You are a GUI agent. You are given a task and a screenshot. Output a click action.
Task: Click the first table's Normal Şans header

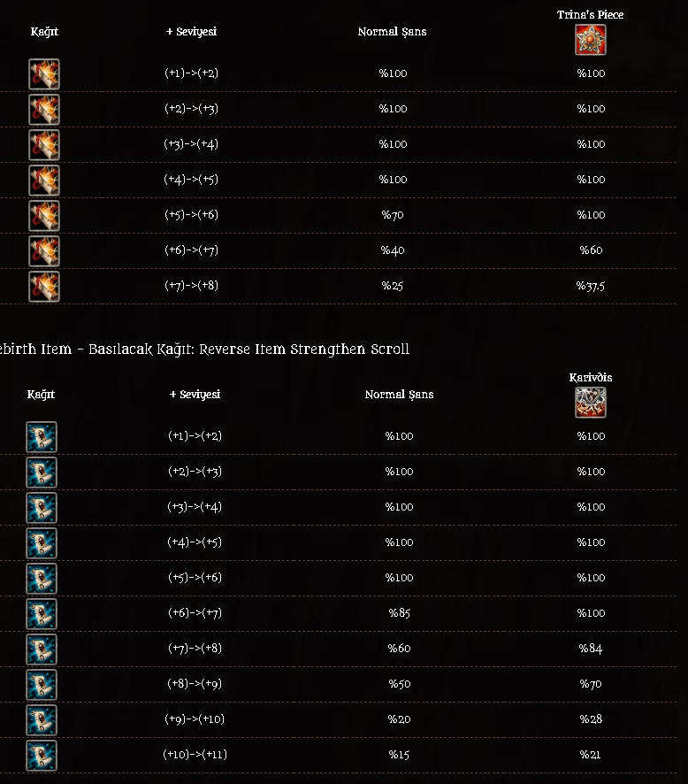[393, 32]
